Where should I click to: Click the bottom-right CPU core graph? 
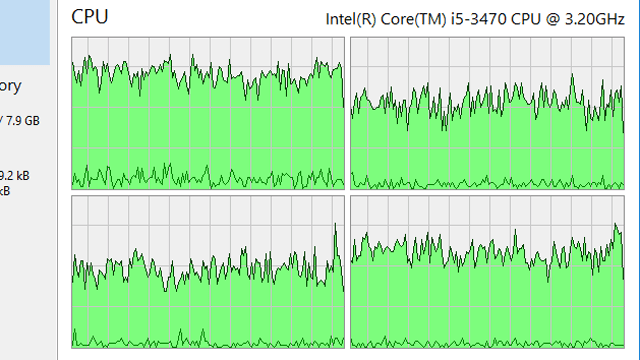coord(487,272)
